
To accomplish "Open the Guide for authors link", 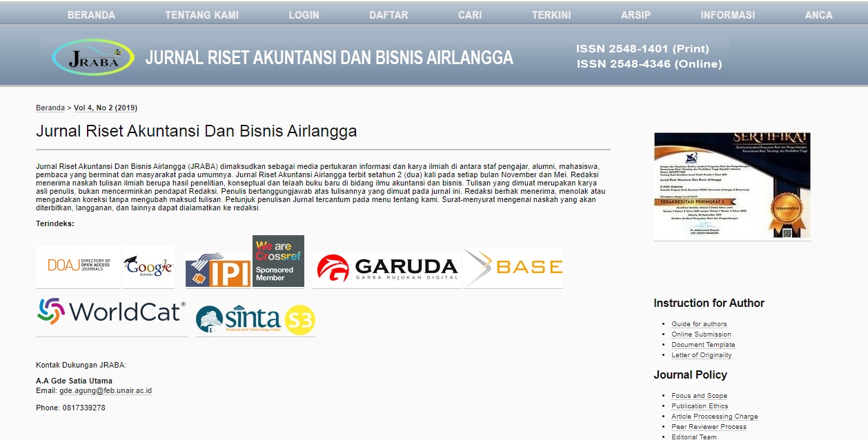I will pyautogui.click(x=699, y=324).
